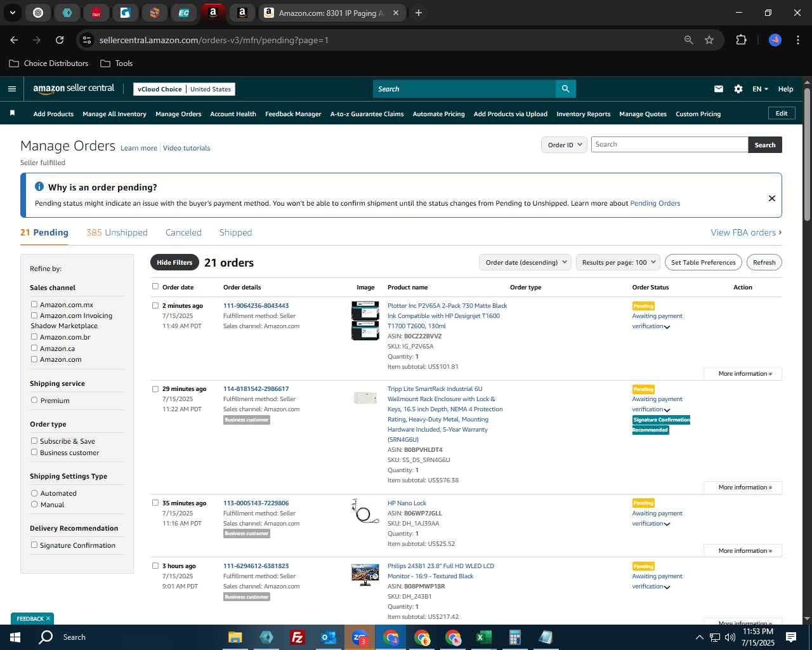Screen dimensions: 812x650
Task: Launch FileZilla from the taskbar
Action: coord(298,637)
